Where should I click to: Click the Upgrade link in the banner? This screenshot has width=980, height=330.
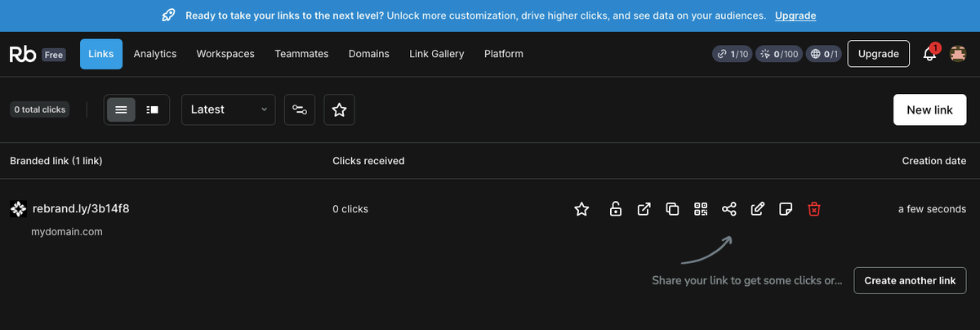pos(795,16)
